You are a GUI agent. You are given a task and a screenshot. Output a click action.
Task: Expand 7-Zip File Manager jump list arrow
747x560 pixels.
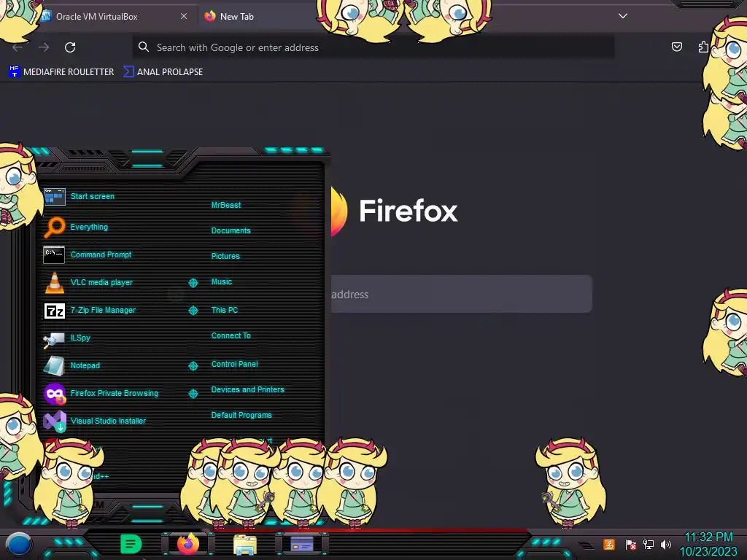coord(193,311)
